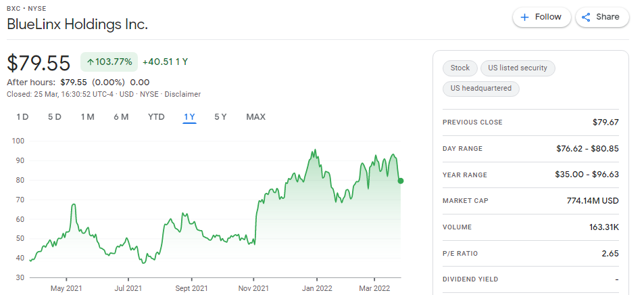The height and width of the screenshot is (295, 644).
Task: Click the 30 y-axis label
Action: [x=20, y=277]
